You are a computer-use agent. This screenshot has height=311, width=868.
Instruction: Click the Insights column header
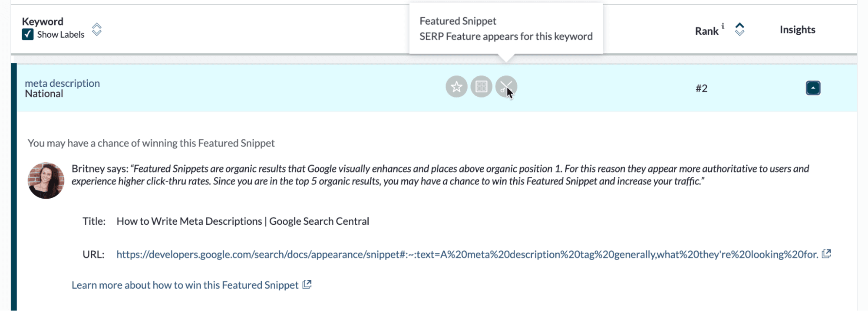pos(797,29)
